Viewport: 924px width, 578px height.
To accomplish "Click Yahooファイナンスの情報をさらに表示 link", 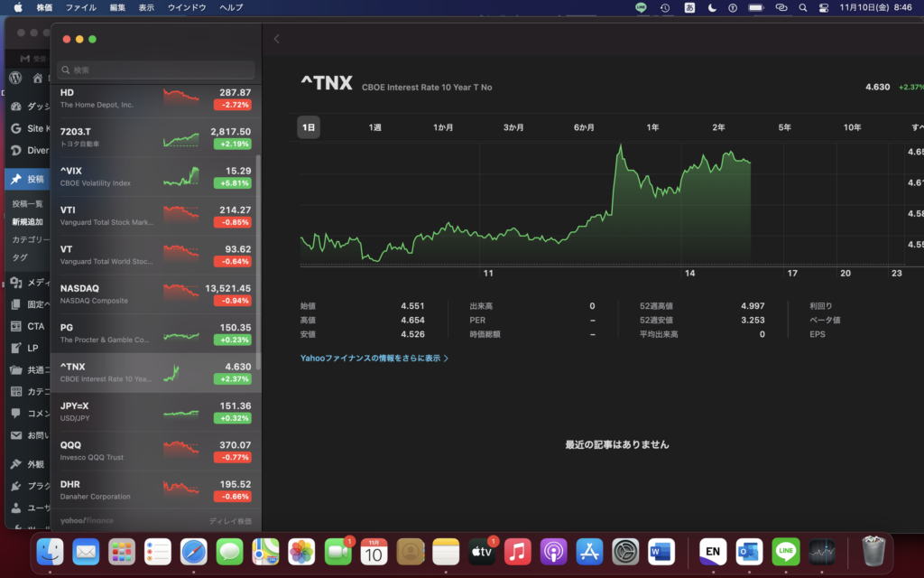I will pyautogui.click(x=374, y=359).
